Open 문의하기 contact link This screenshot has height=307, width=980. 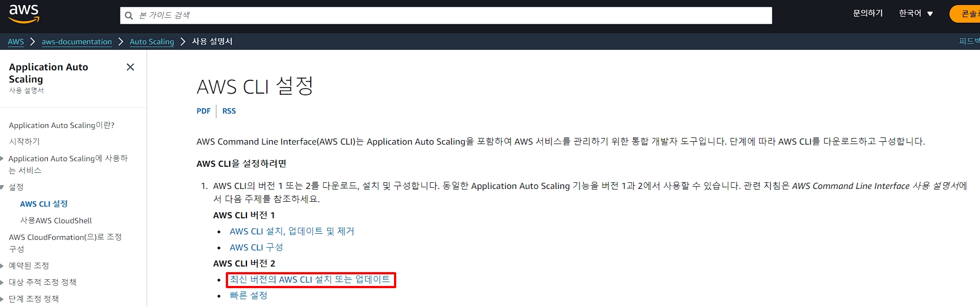coord(867,13)
